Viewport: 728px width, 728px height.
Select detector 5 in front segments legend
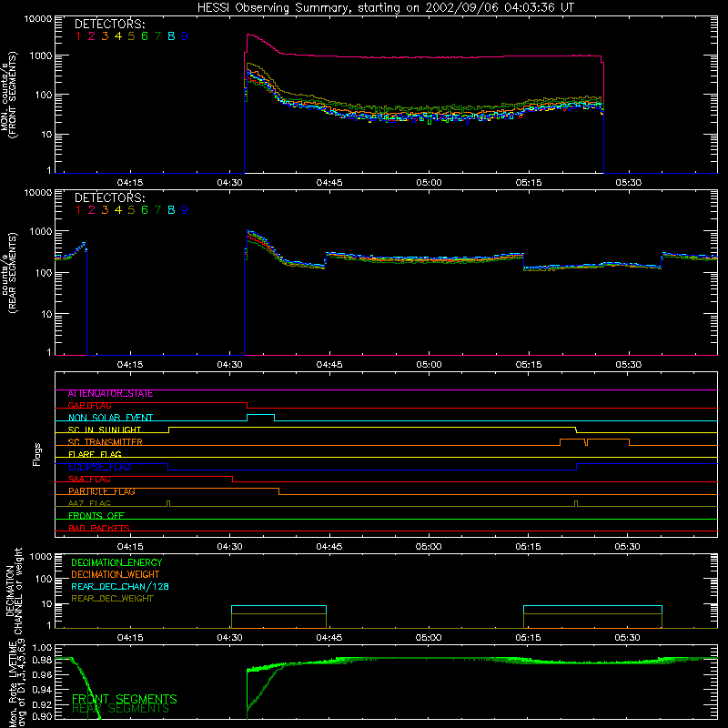coord(131,36)
